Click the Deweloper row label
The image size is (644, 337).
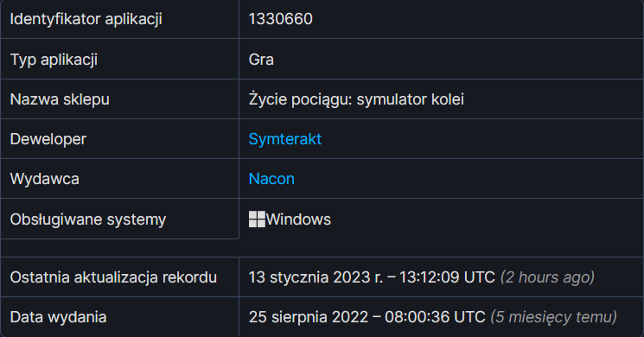pos(48,139)
